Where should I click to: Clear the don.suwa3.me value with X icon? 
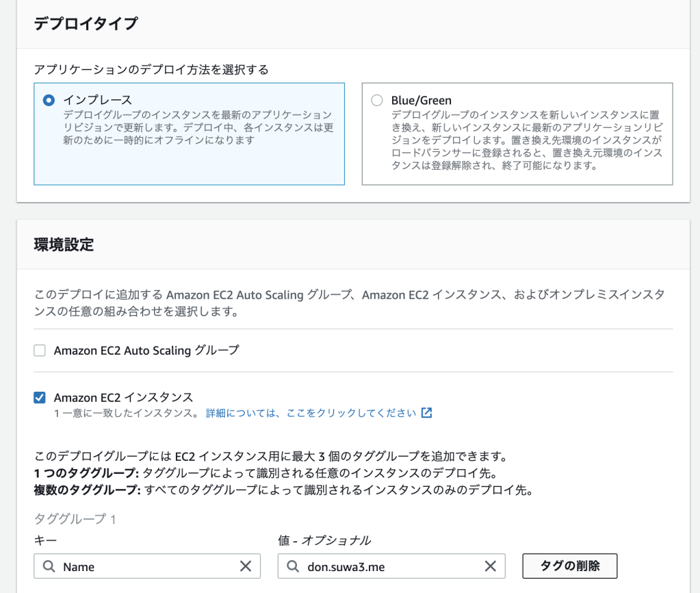pyautogui.click(x=490, y=566)
